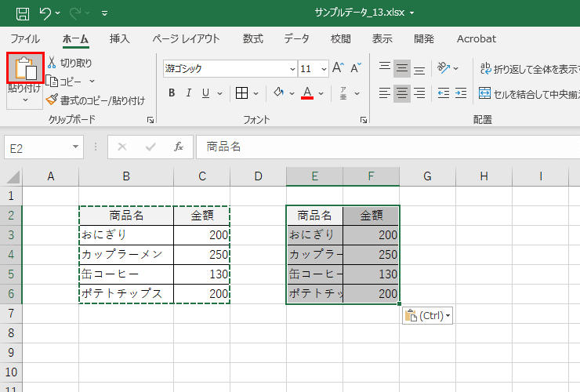Click cell C5 with value 130
This screenshot has width=580, height=392.
[201, 274]
